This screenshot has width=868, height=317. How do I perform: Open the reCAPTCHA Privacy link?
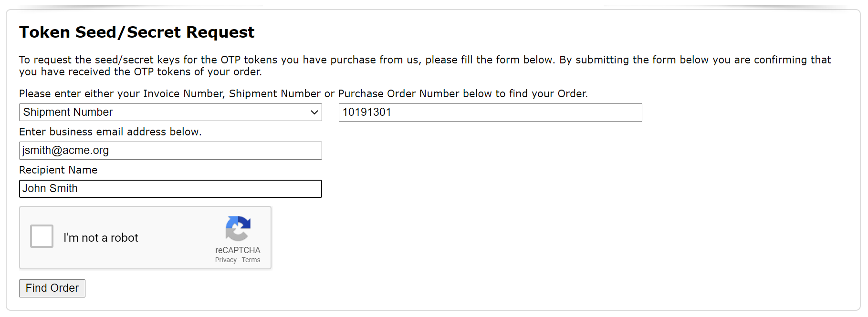tap(226, 260)
